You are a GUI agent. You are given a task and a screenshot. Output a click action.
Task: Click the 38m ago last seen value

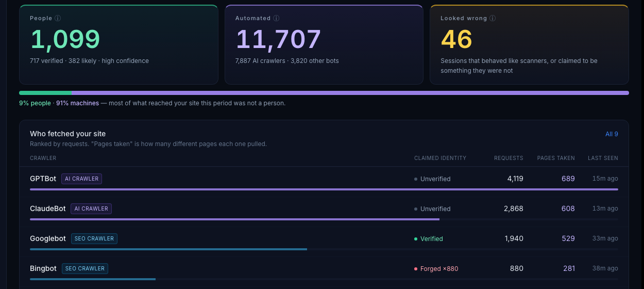pyautogui.click(x=605, y=268)
